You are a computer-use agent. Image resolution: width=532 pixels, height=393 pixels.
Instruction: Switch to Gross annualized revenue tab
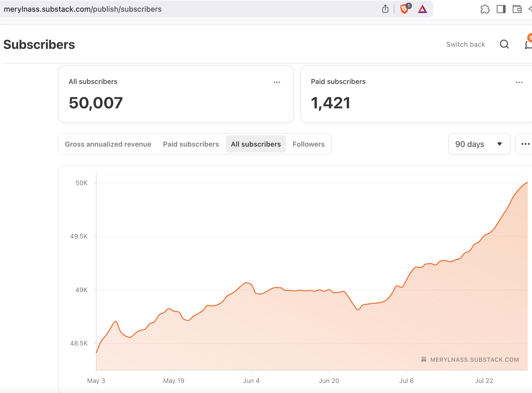pyautogui.click(x=108, y=144)
